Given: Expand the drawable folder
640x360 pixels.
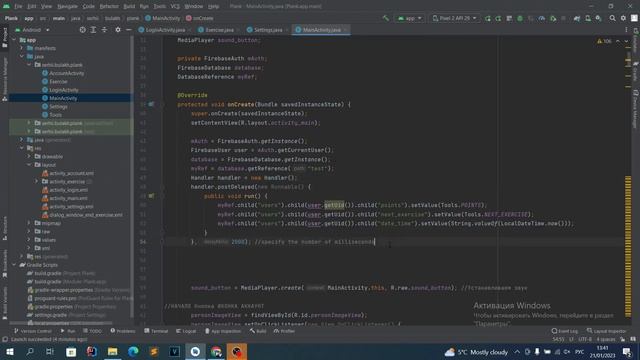Looking at the screenshot, I should pyautogui.click(x=29, y=156).
